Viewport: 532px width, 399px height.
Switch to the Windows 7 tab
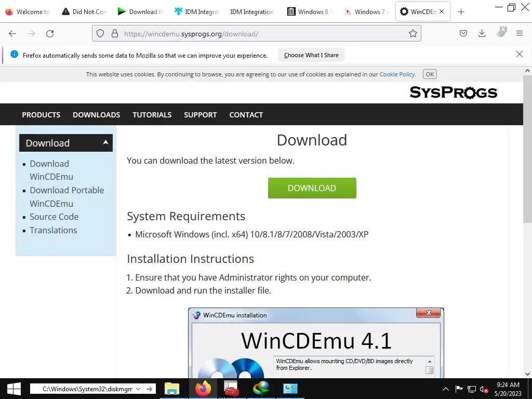[366, 11]
